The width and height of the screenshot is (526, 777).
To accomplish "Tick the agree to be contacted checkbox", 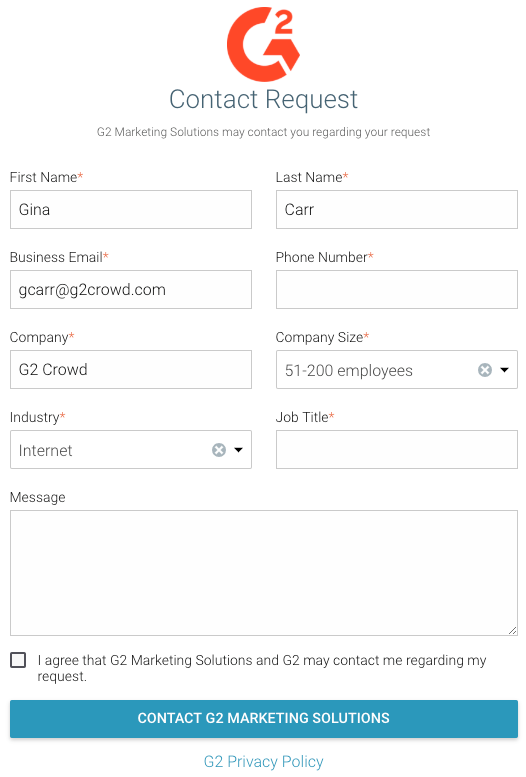I will point(18,660).
